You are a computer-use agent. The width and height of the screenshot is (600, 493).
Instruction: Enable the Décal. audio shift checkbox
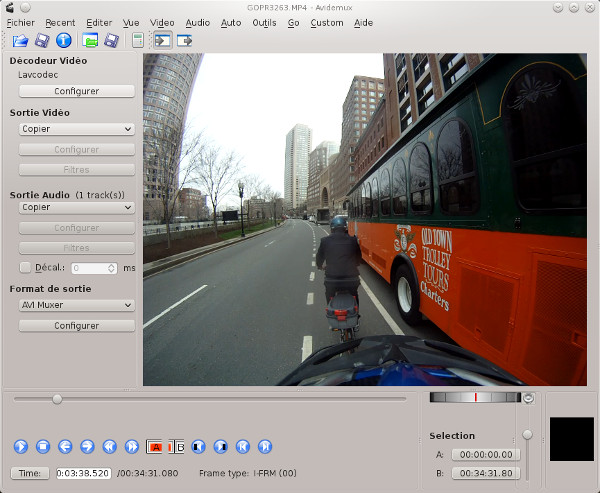click(26, 268)
